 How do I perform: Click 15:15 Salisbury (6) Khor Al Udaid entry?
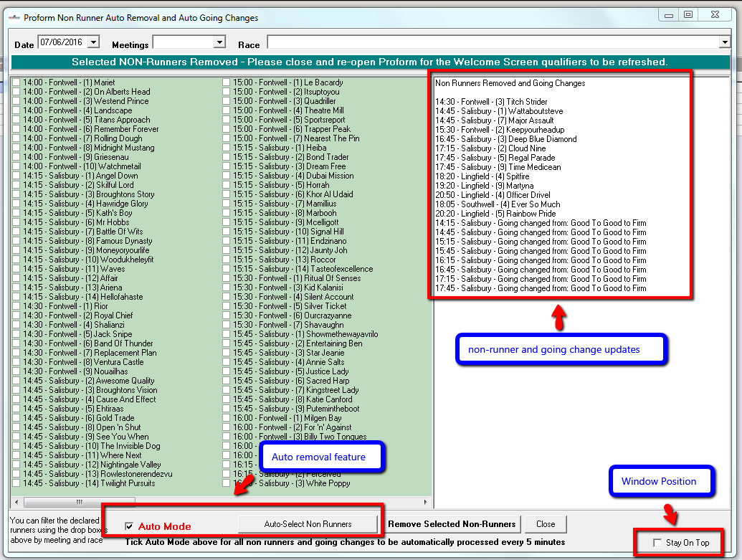tap(293, 194)
